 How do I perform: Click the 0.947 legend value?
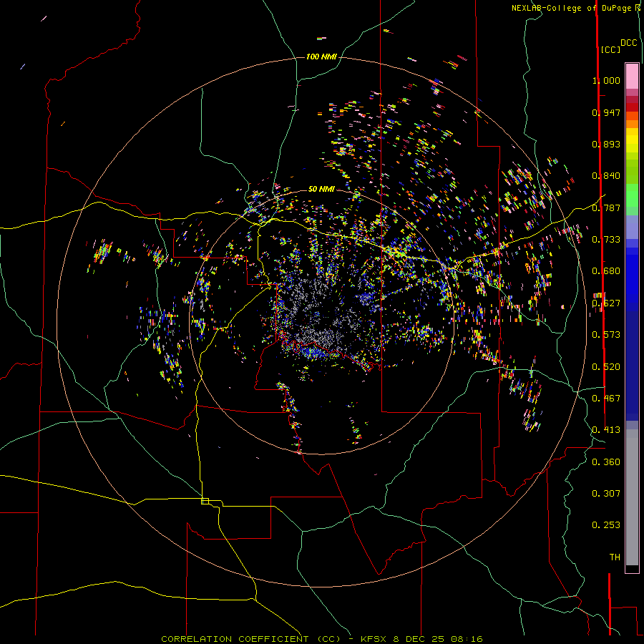606,112
